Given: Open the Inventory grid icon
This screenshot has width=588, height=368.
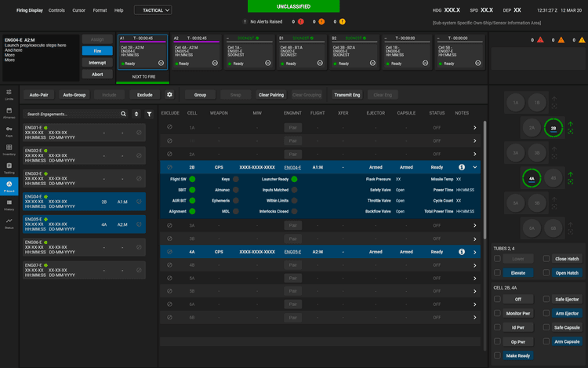Looking at the screenshot, I should point(9,150).
